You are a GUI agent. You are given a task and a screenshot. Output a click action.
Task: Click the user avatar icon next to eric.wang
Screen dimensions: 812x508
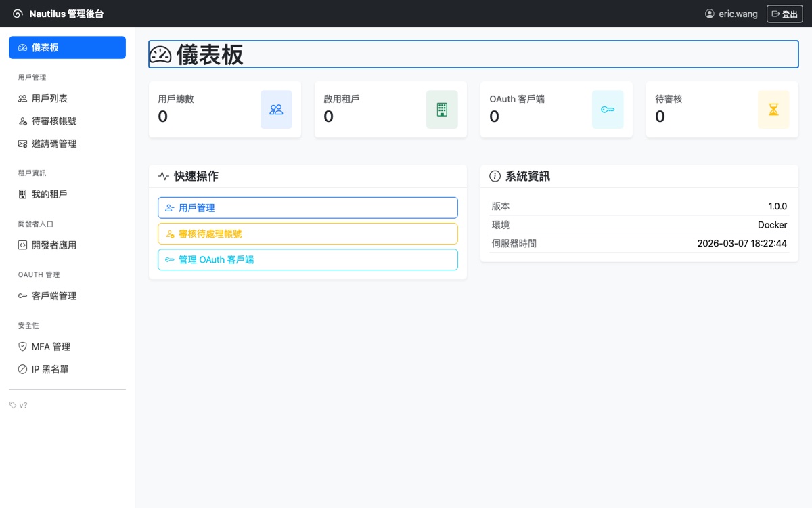point(708,14)
